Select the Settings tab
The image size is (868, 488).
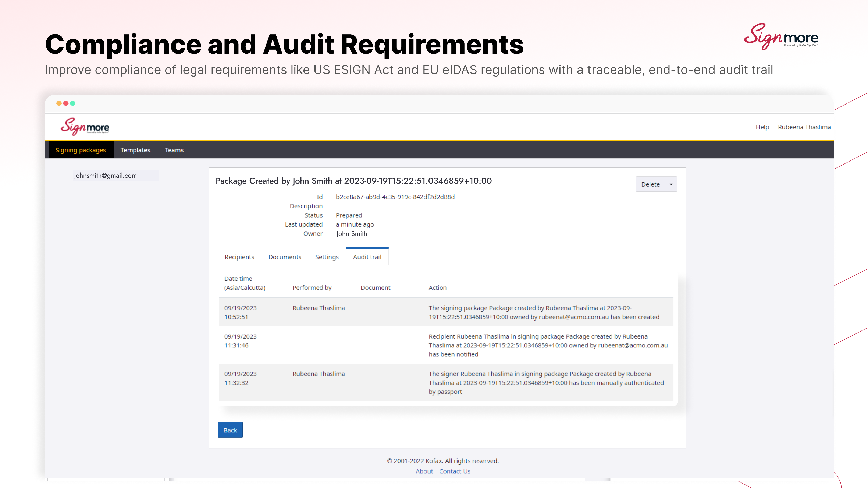[x=327, y=257]
